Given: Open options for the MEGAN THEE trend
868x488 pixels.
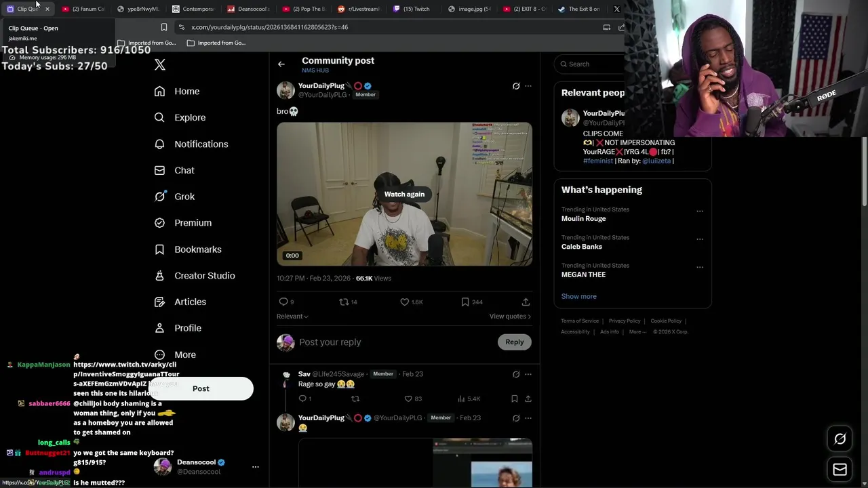Looking at the screenshot, I should (x=700, y=267).
